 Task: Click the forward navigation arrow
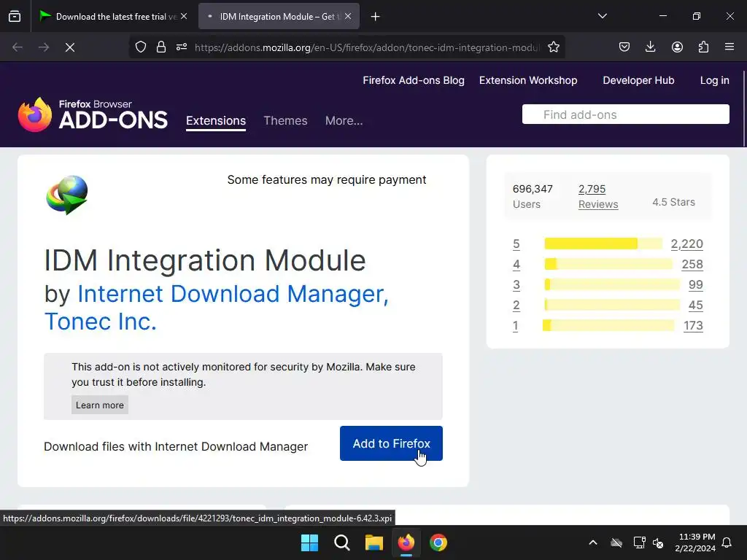point(44,47)
